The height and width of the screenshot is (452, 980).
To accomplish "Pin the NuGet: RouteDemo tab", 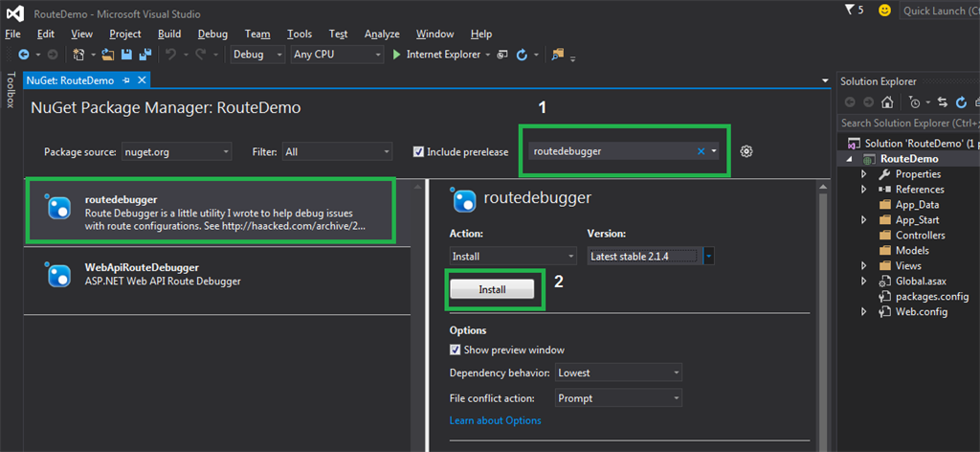I will tap(126, 80).
